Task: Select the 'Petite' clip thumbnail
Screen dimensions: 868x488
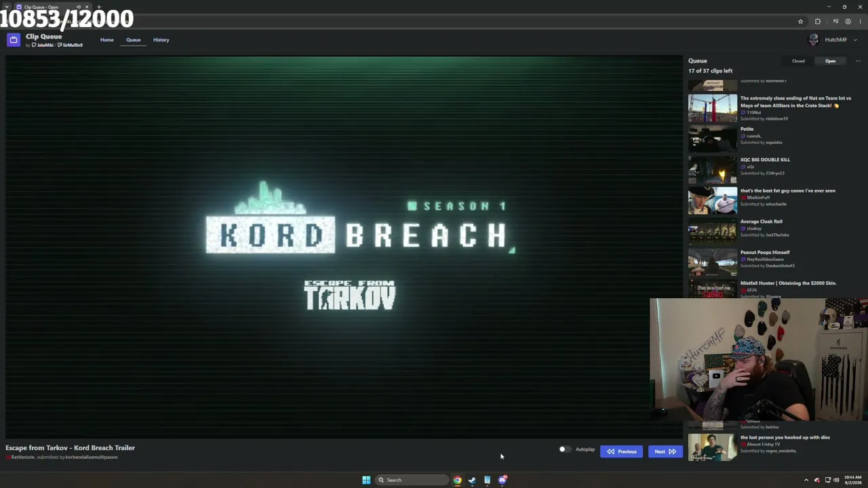Action: click(713, 140)
